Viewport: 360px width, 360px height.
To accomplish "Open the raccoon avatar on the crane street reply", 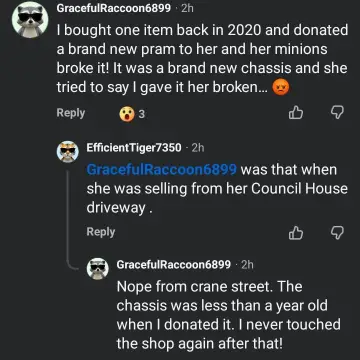I will coord(98,269).
